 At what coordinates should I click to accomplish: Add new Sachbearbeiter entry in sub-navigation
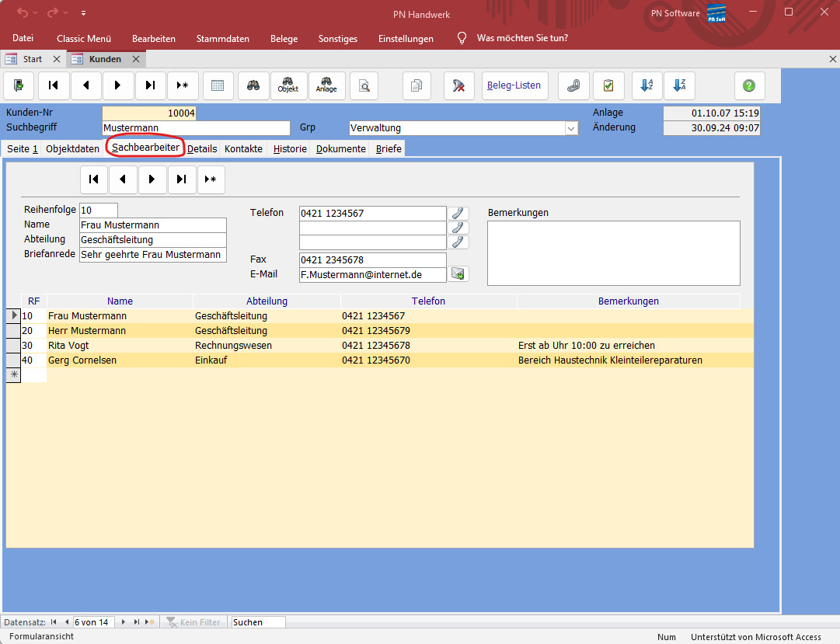211,179
